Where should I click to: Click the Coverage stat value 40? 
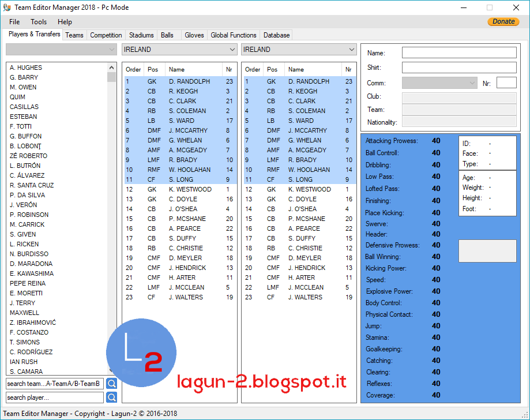(436, 395)
